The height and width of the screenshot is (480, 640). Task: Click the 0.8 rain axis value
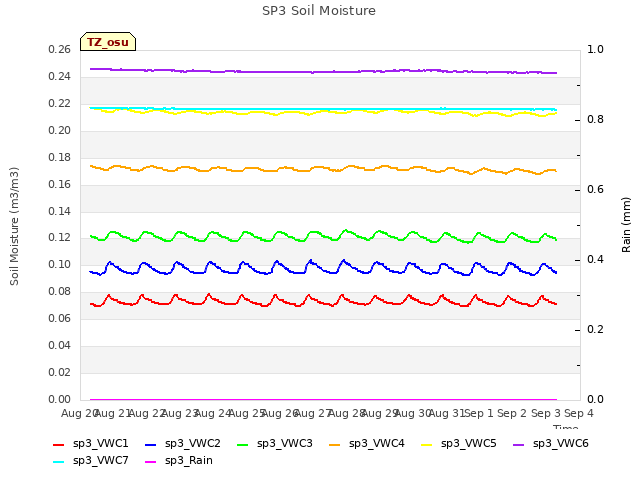pyautogui.click(x=595, y=120)
